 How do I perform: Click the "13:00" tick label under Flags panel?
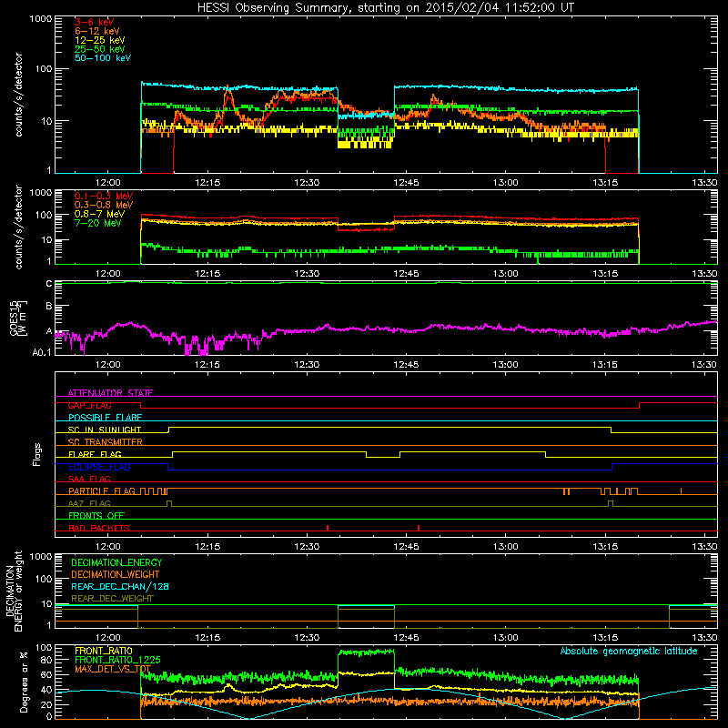pyautogui.click(x=505, y=547)
